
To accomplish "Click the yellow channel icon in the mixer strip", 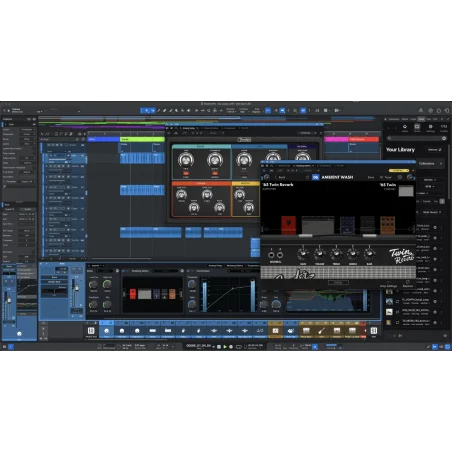I will click(275, 331).
